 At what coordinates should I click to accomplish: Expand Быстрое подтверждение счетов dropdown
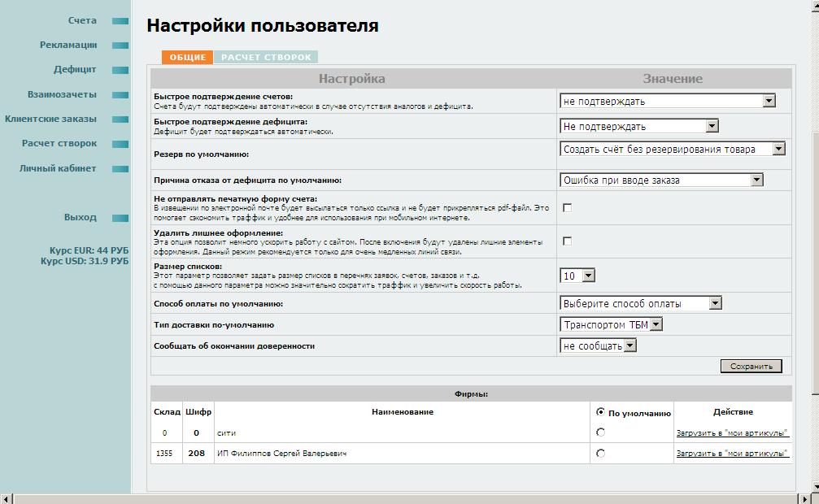667,102
